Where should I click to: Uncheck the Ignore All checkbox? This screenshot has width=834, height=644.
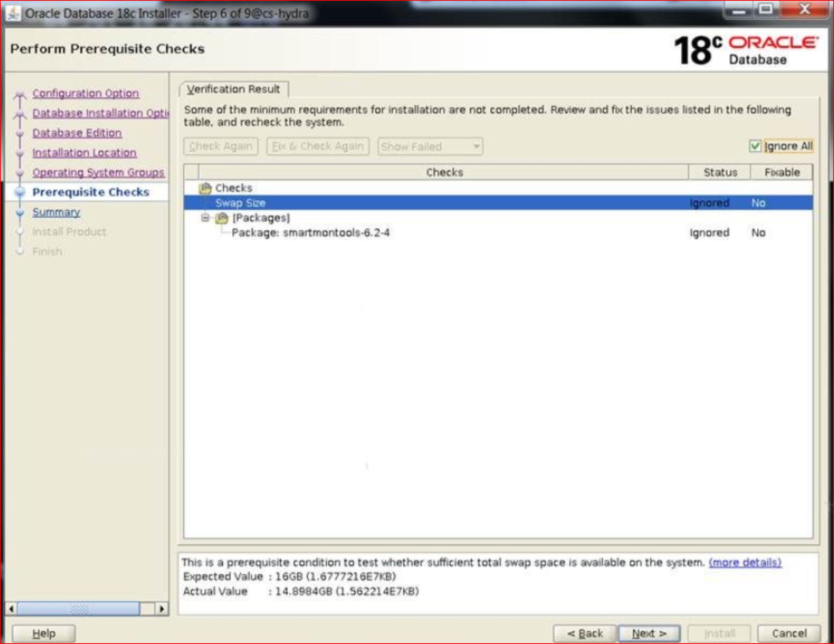754,146
